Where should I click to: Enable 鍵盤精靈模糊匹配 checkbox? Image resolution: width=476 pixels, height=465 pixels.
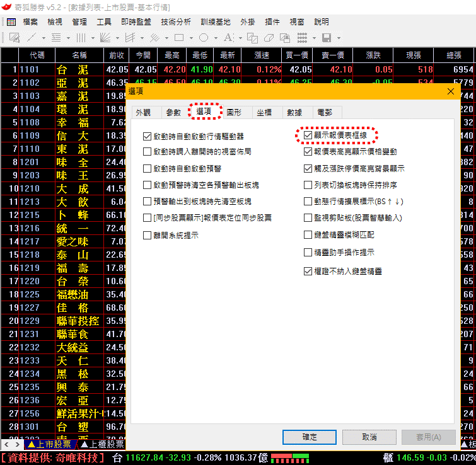point(308,235)
